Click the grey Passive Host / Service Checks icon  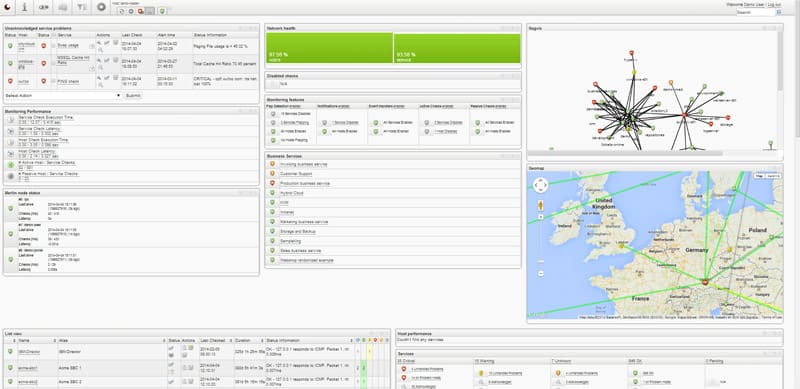[11, 176]
